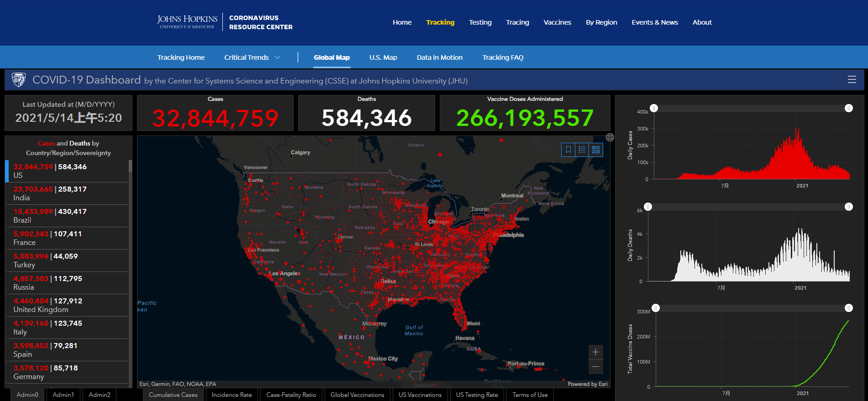The width and height of the screenshot is (868, 401).
Task: Go to the Home nav item
Action: [x=402, y=22]
